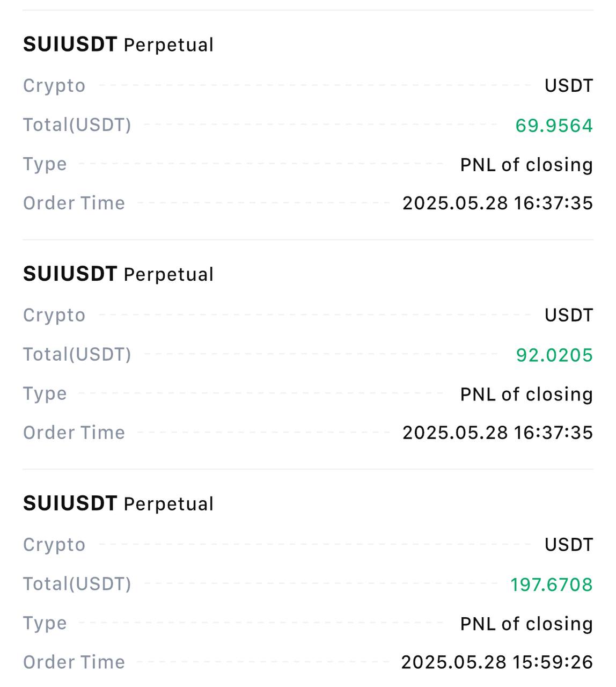This screenshot has height=687, width=616.
Task: Tap PNL of closing in third record
Action: [526, 624]
